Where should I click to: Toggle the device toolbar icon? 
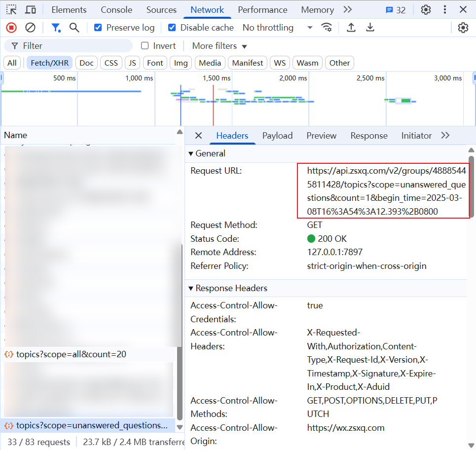[31, 10]
